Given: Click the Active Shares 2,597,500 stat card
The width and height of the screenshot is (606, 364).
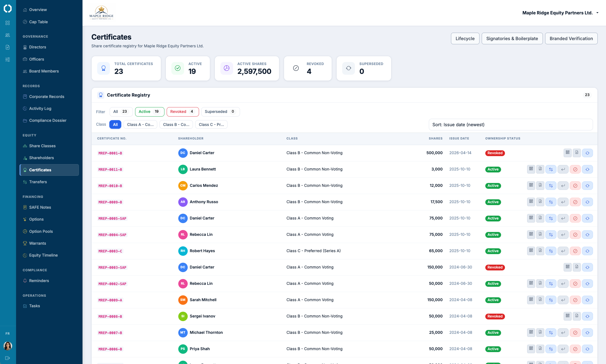Looking at the screenshot, I should coord(247,68).
